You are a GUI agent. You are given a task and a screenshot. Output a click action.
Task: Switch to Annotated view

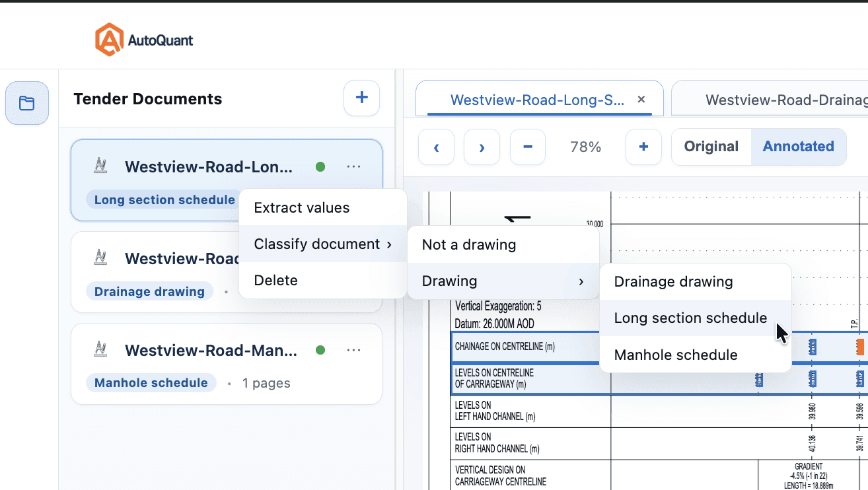point(799,147)
